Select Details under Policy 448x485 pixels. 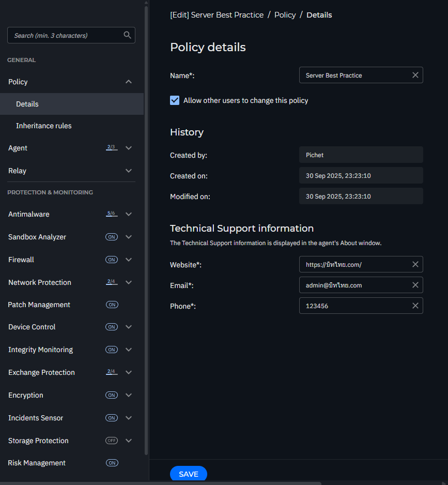coord(27,104)
